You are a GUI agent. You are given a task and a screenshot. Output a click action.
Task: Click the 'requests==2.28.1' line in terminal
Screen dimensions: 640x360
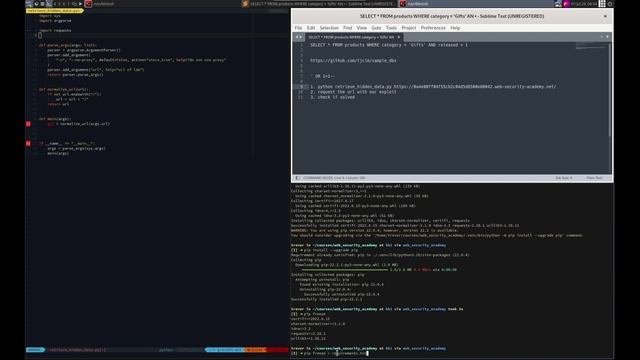coord(308,333)
